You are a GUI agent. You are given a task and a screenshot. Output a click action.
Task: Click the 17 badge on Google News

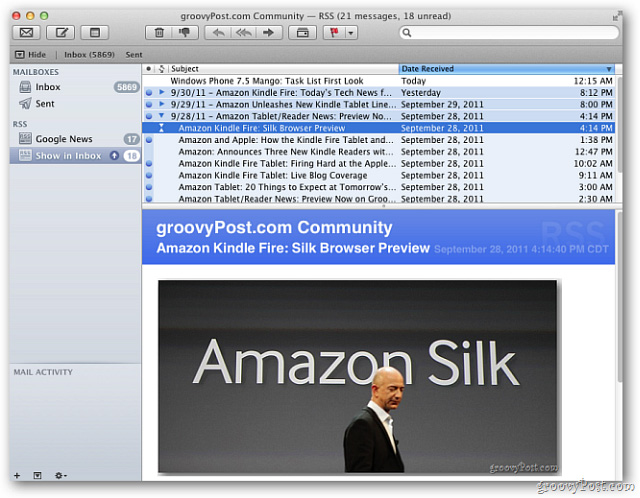pyautogui.click(x=131, y=139)
